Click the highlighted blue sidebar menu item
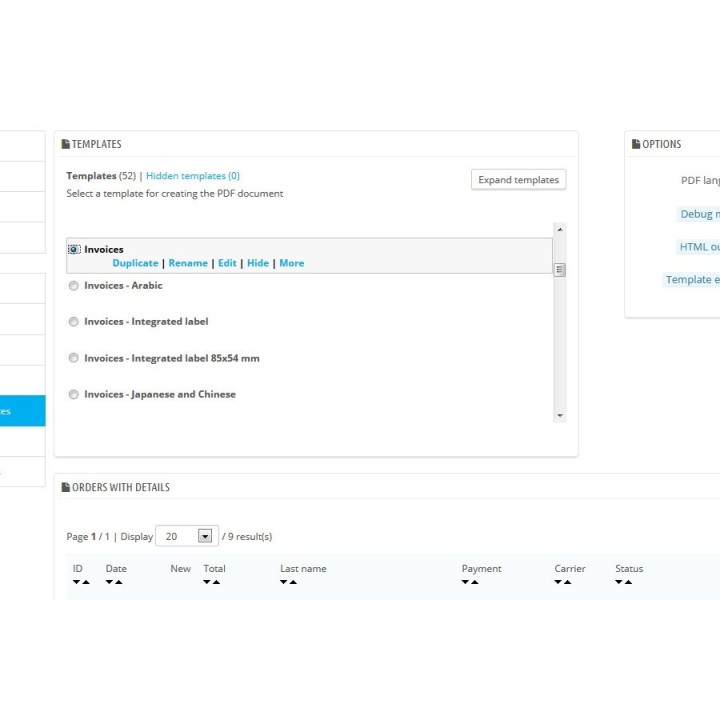 point(22,411)
